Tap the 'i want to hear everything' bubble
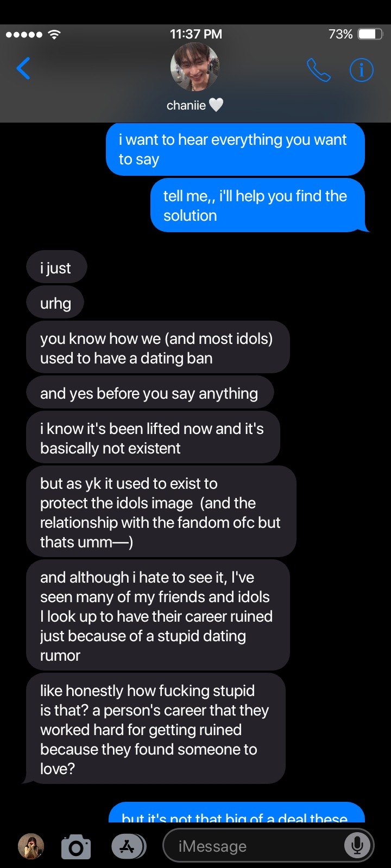This screenshot has width=391, height=868. click(235, 149)
